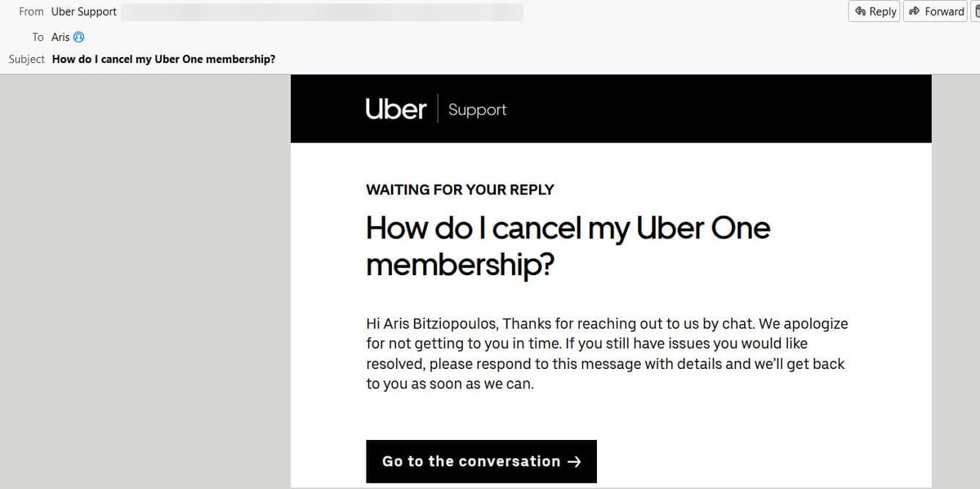
Task: Click inside the email body paragraph
Action: (x=606, y=353)
